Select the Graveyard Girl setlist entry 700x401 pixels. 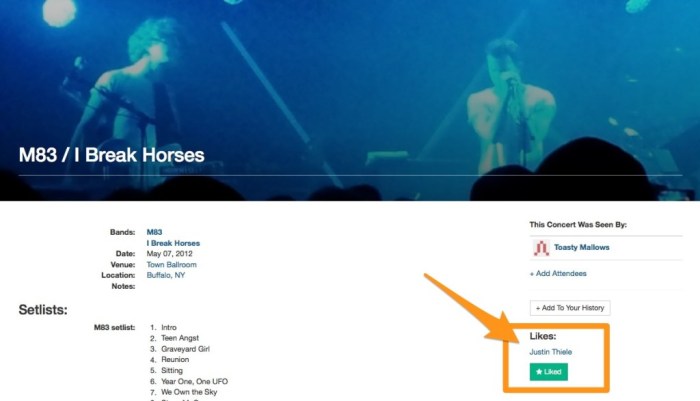point(185,349)
